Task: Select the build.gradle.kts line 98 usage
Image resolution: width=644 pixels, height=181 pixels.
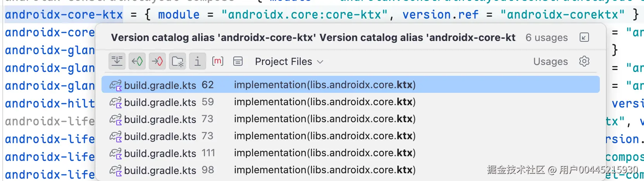Action: pos(325,170)
